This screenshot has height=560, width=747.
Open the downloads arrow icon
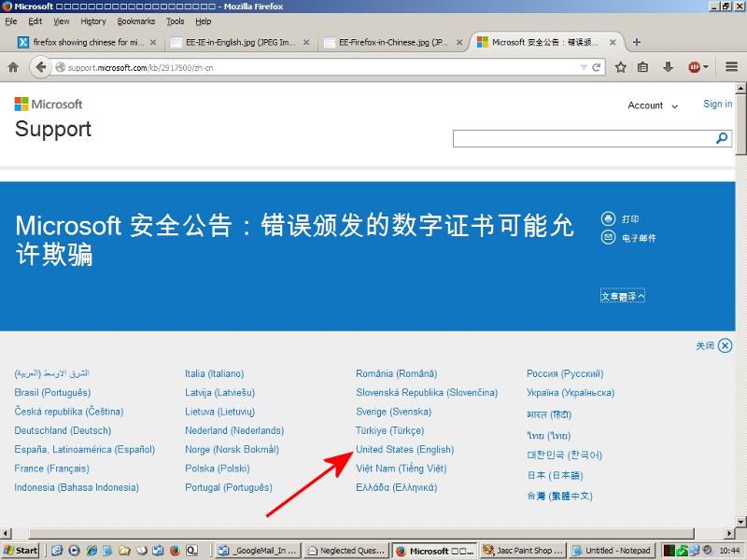click(668, 67)
